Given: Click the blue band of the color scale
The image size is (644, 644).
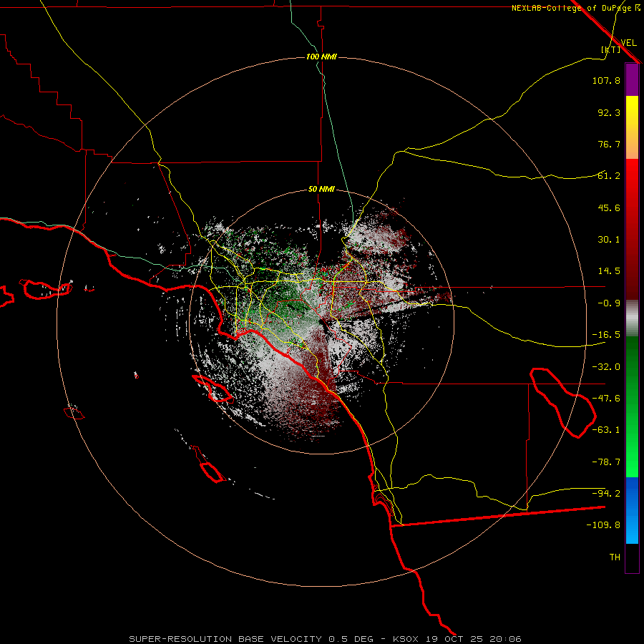Looking at the screenshot, I should click(x=632, y=510).
